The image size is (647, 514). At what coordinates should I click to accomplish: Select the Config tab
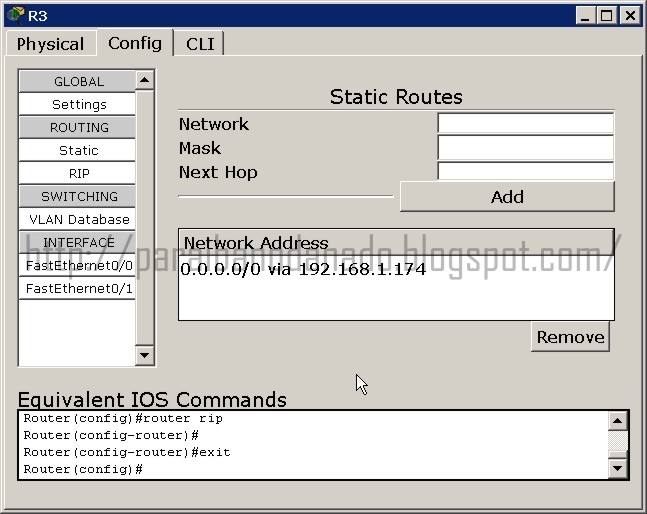pos(135,43)
